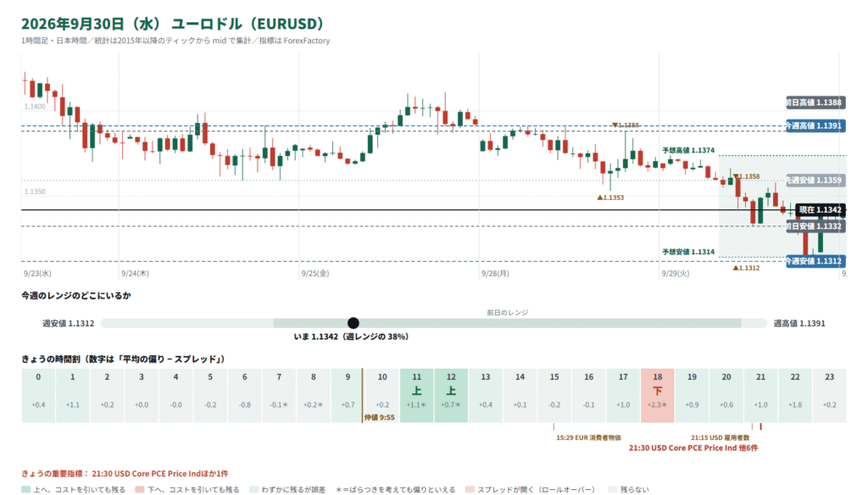This screenshot has height=495, width=868.
Task: Click the ▼1.1358 swing high annotation
Action: coord(746,176)
